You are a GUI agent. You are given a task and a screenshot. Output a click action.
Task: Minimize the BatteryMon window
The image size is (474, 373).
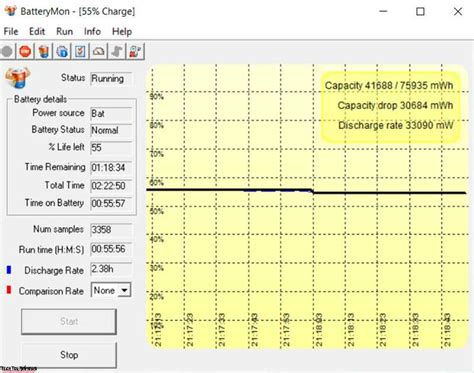click(x=384, y=11)
